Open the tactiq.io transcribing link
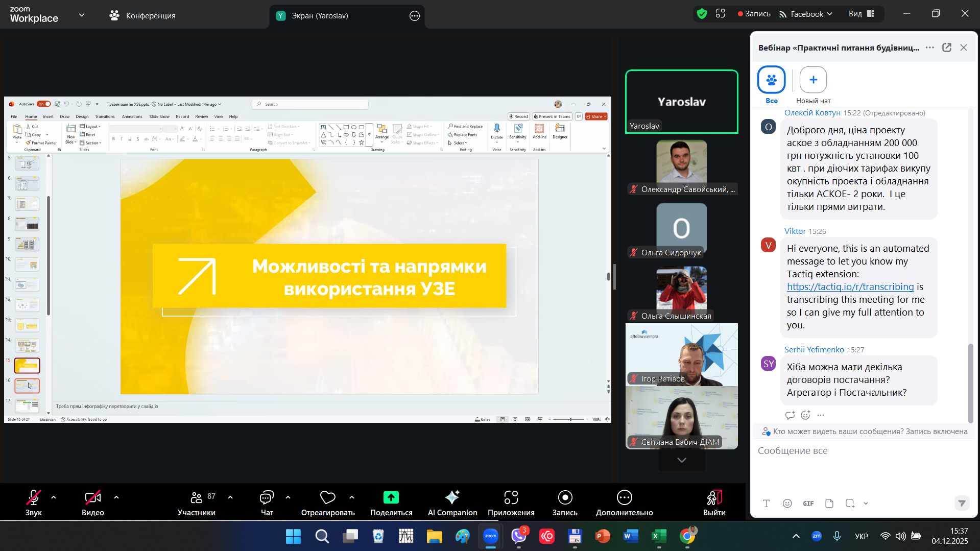The width and height of the screenshot is (980, 551). (850, 287)
